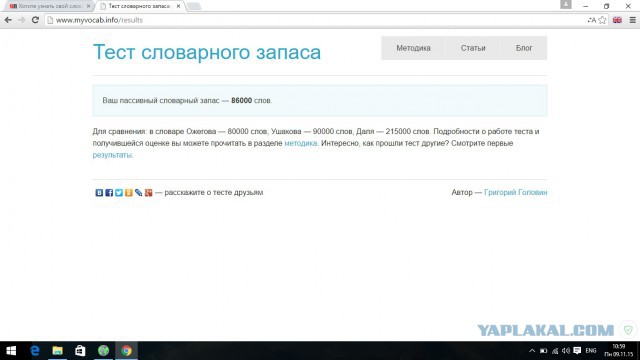Share via the LiveJournal pencil icon

pyautogui.click(x=138, y=193)
